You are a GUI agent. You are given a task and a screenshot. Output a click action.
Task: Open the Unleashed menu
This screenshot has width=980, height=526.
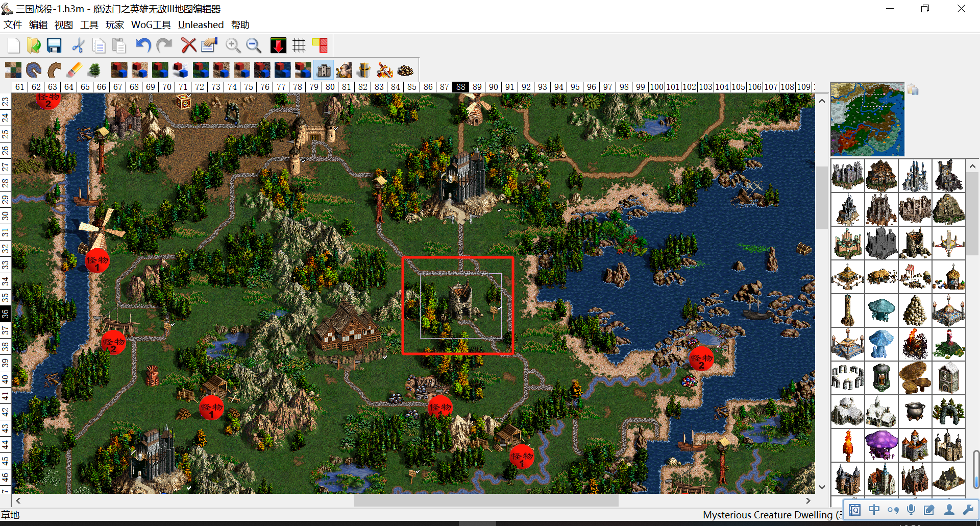(x=201, y=25)
